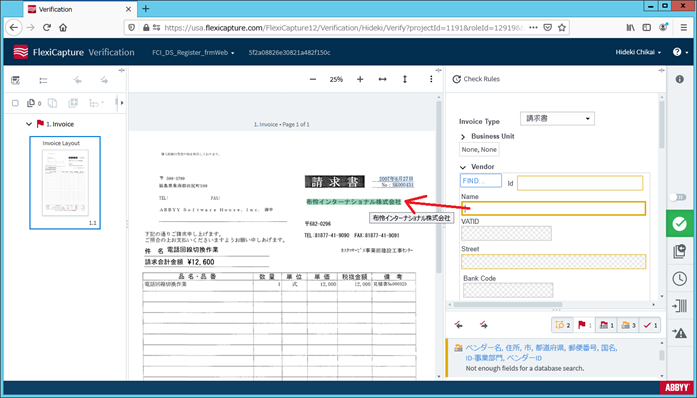Toggle select-all documents checkbox

click(15, 103)
